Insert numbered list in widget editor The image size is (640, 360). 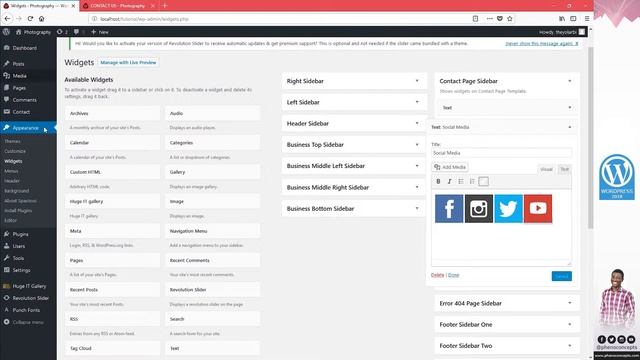pyautogui.click(x=472, y=181)
